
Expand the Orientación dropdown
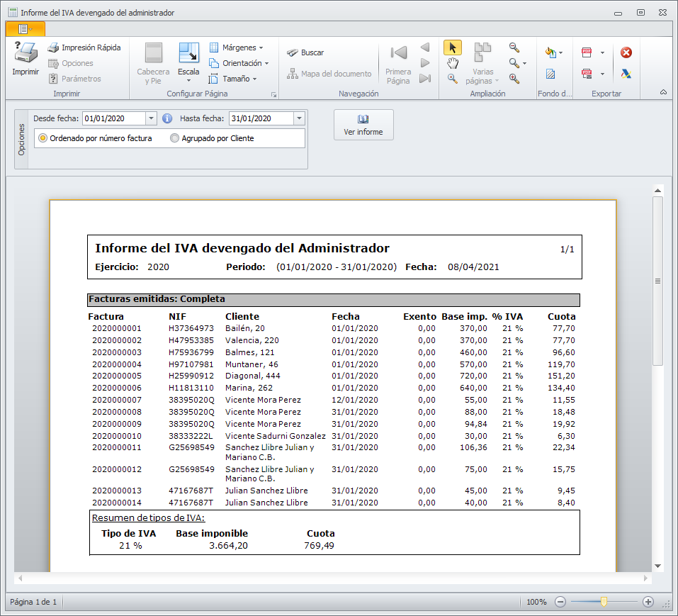[x=239, y=63]
